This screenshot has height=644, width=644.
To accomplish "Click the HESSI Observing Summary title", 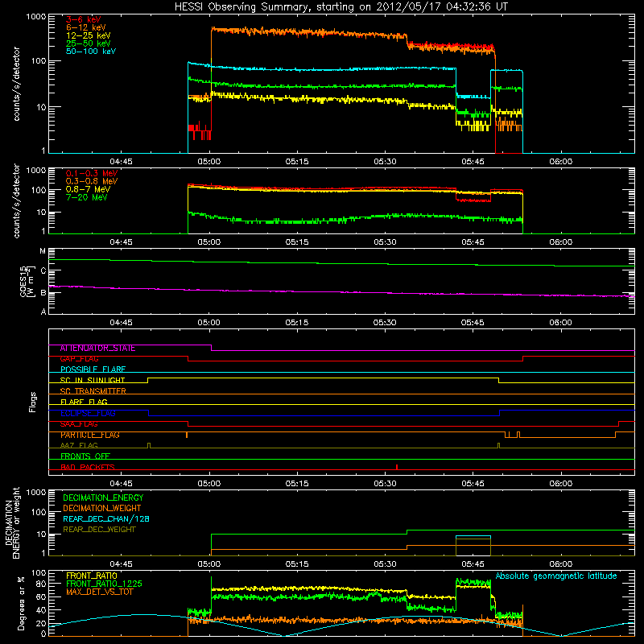I will (341, 7).
